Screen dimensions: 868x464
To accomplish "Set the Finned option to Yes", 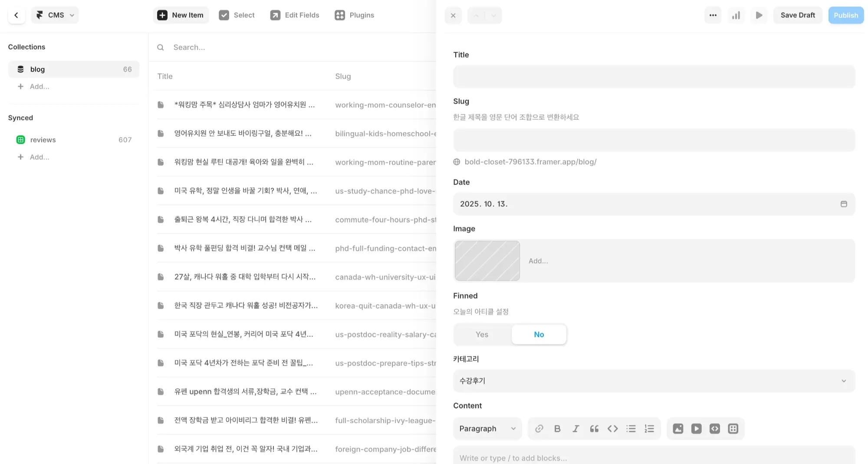I will [481, 334].
